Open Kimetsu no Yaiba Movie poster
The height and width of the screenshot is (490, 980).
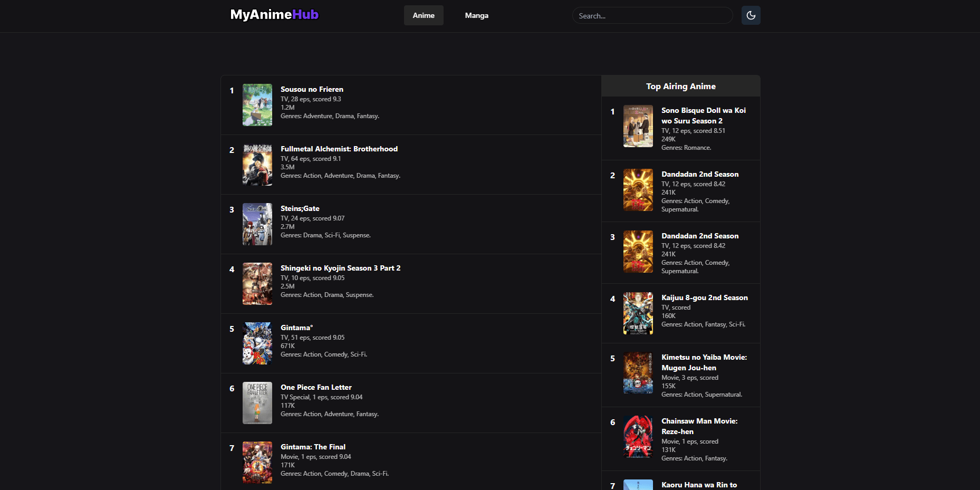[638, 373]
